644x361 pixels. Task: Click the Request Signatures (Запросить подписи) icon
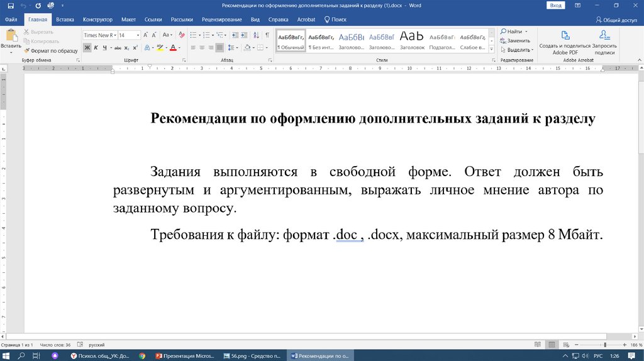tap(604, 36)
